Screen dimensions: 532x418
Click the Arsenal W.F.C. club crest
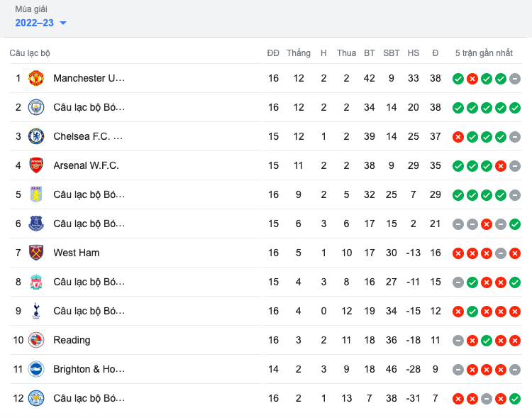point(35,165)
